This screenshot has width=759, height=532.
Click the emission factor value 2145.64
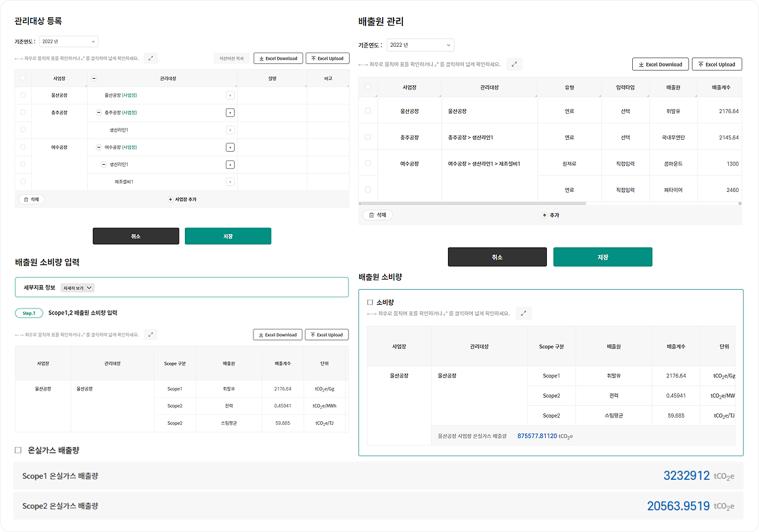click(x=728, y=137)
